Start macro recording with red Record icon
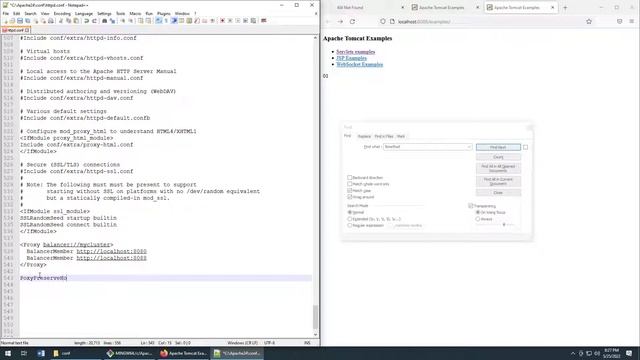 click(x=222, y=20)
